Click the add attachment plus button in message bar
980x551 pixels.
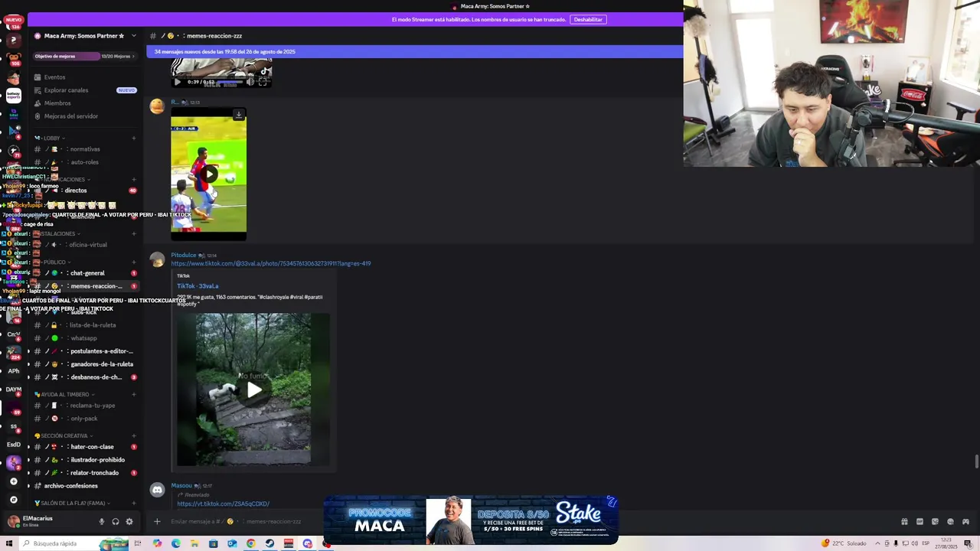[157, 522]
